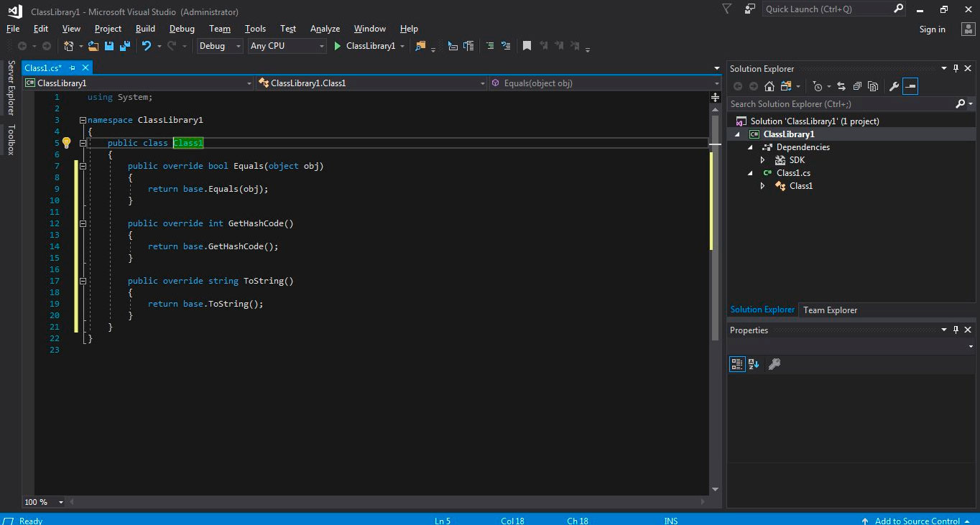Click the Collapse All icon in Solution Explorer
Image resolution: width=980 pixels, height=525 pixels.
pyautogui.click(x=857, y=86)
